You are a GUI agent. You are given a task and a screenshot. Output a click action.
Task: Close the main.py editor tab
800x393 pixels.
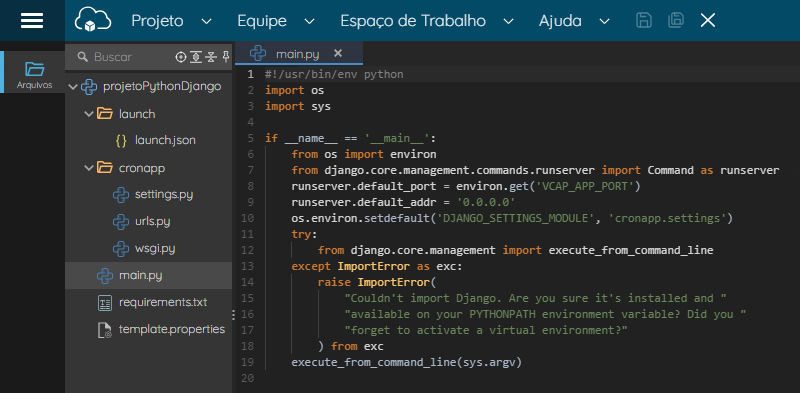(x=337, y=53)
